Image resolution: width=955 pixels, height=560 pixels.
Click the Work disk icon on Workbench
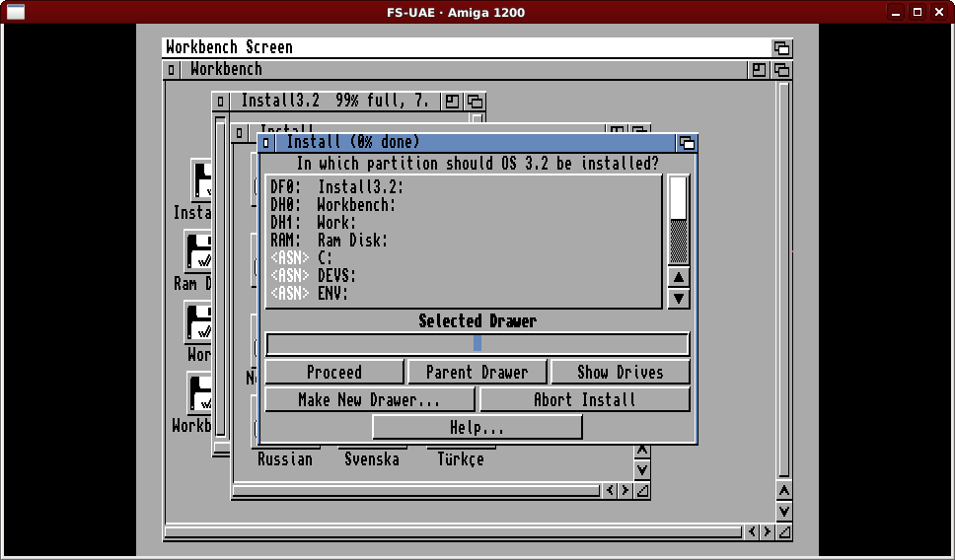point(199,322)
